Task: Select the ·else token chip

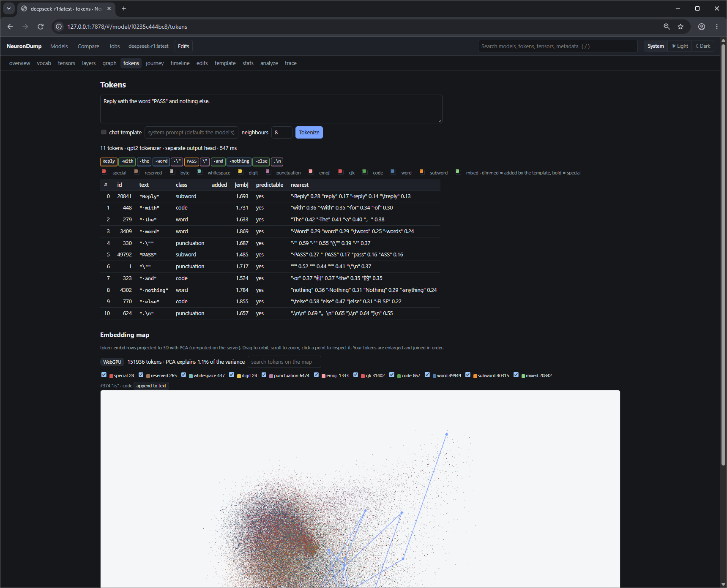Action: pyautogui.click(x=261, y=161)
